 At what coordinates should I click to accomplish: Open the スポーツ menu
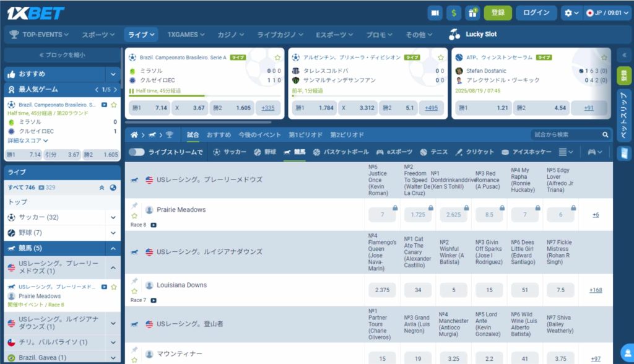(98, 35)
